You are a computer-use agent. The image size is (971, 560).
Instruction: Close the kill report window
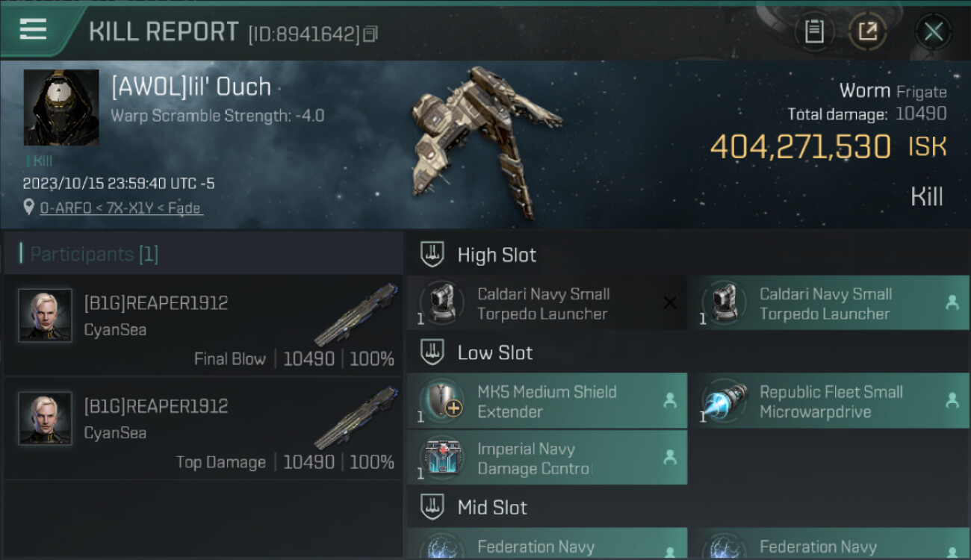933,31
